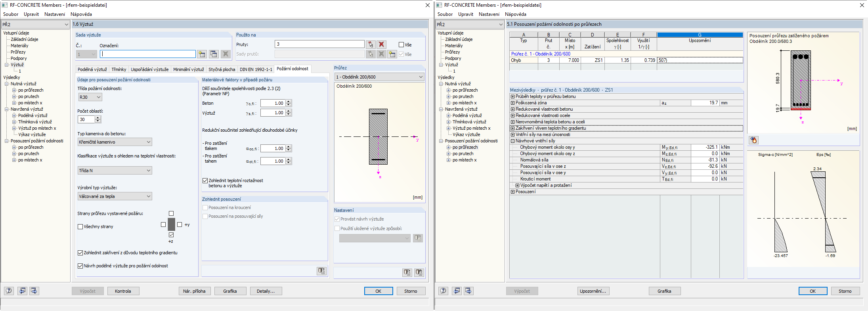Click the app icon in the 1.6 Výztuž window title bar
Screen dimensions: 868x311
[5, 5]
